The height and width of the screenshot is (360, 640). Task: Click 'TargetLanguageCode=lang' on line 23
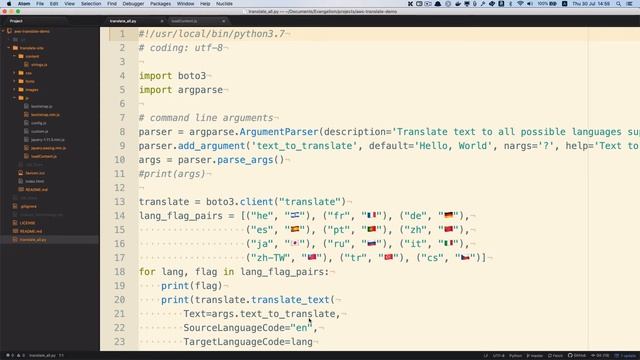point(248,342)
